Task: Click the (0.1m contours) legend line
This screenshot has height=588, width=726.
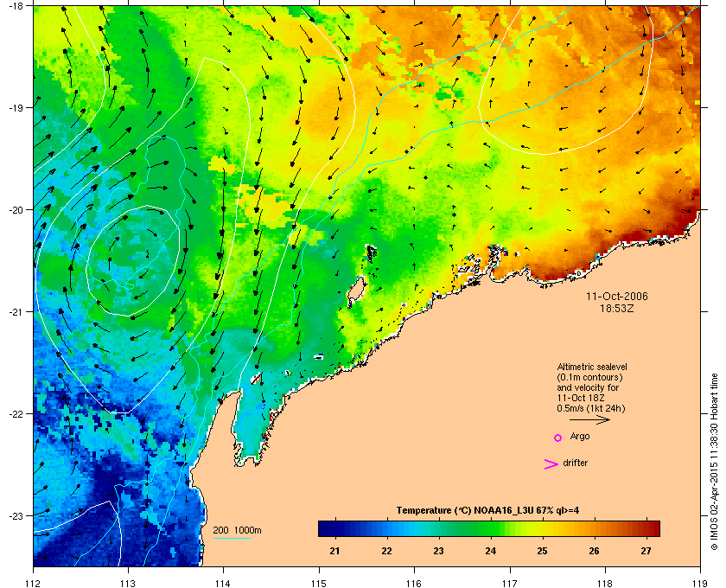Action: pyautogui.click(x=589, y=377)
